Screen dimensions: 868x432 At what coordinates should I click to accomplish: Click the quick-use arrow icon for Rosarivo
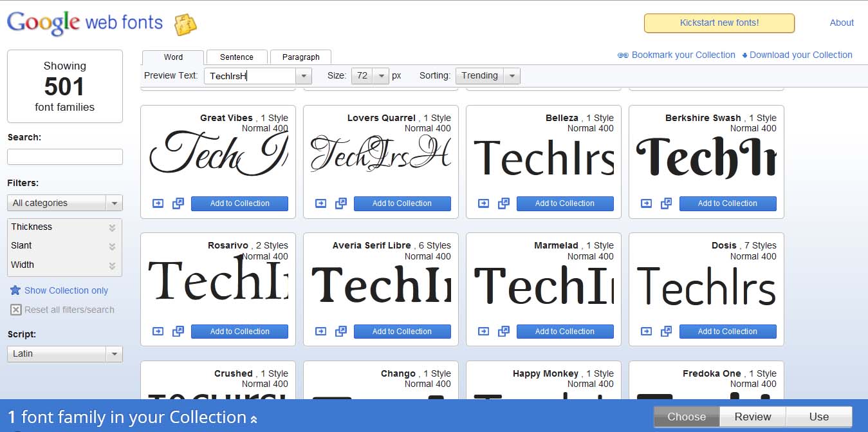158,331
